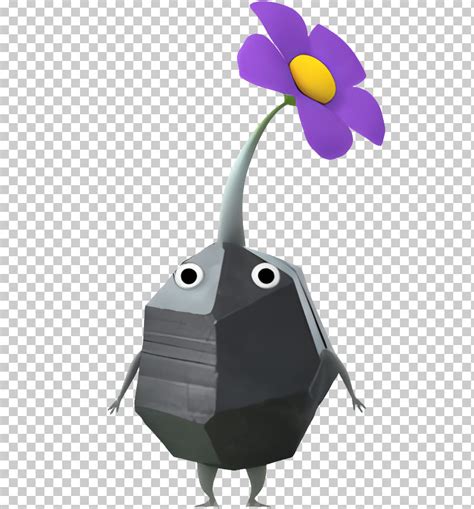Click the tiny hand on the left side

[x=115, y=407]
